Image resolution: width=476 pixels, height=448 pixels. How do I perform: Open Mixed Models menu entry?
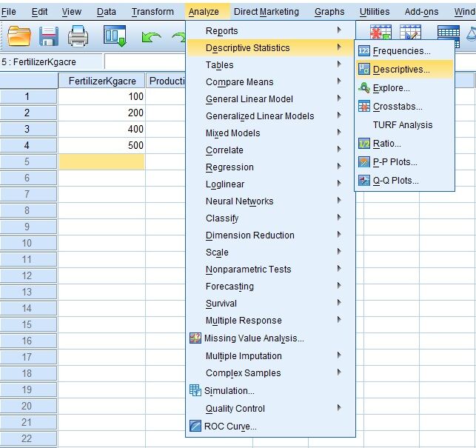[x=270, y=133]
